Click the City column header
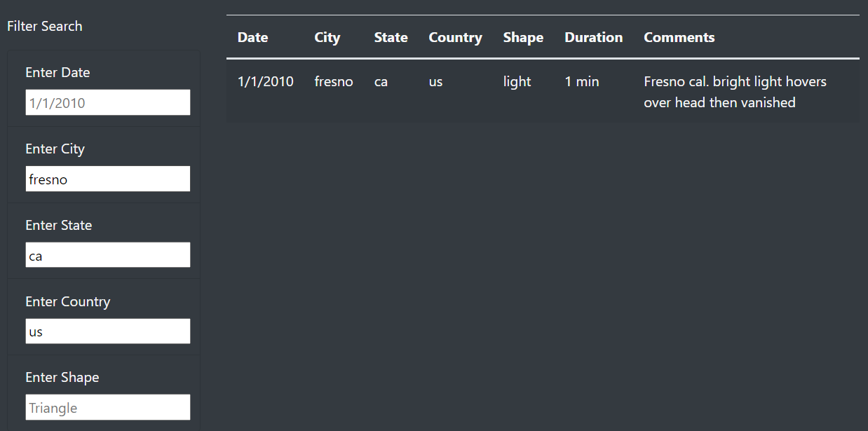This screenshot has width=868, height=431. point(327,37)
